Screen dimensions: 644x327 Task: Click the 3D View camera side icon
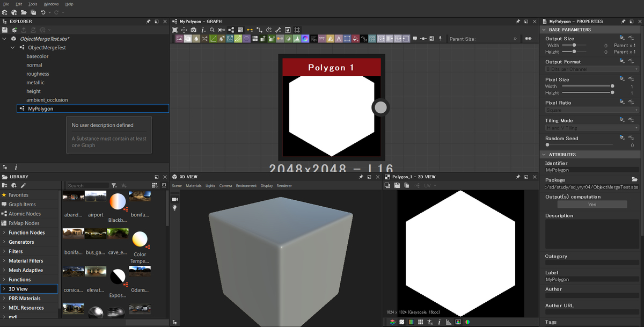tap(174, 199)
